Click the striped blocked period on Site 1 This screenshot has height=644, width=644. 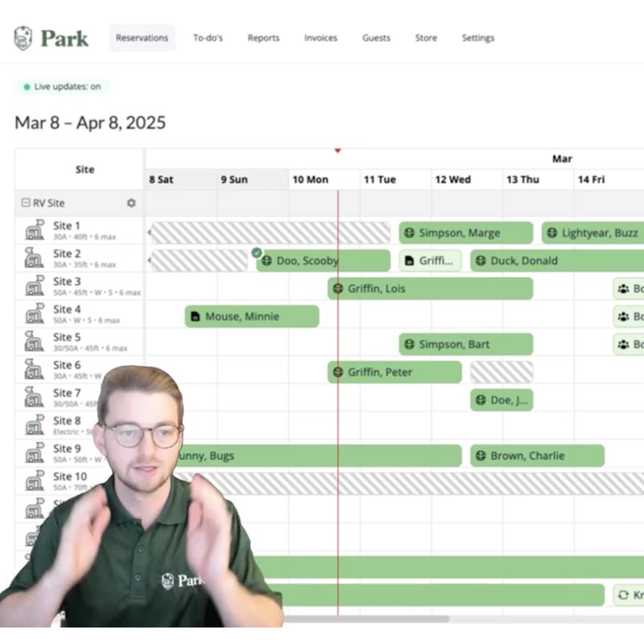pyautogui.click(x=270, y=233)
